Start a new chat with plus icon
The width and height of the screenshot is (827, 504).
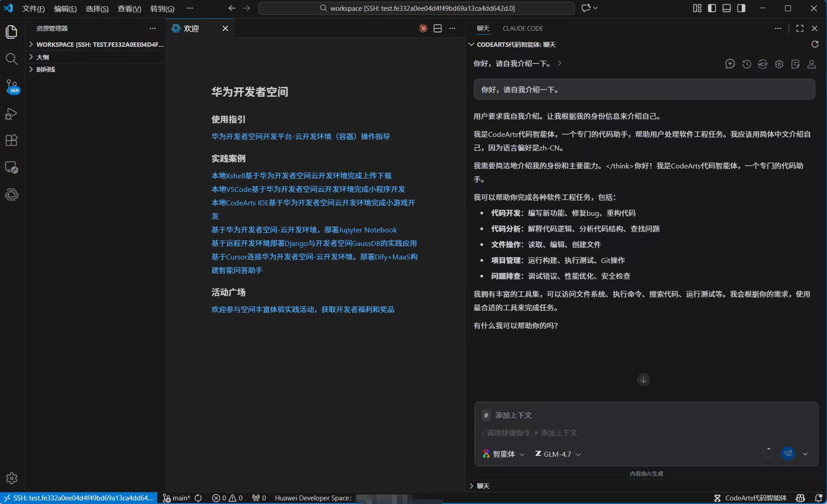730,64
